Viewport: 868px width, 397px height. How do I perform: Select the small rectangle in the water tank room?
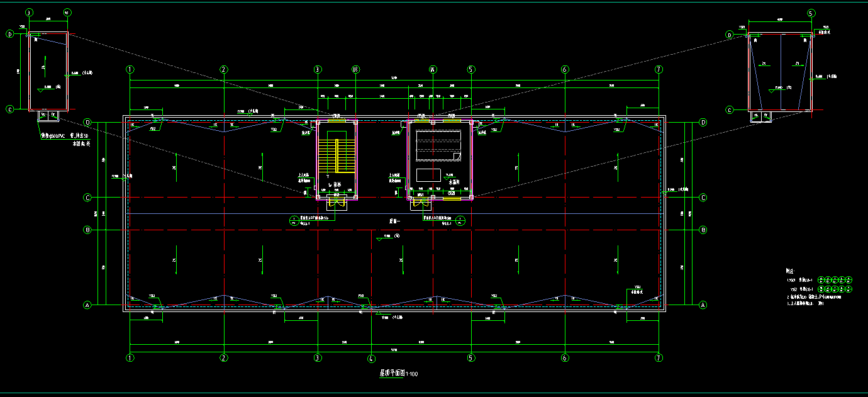[x=428, y=174]
